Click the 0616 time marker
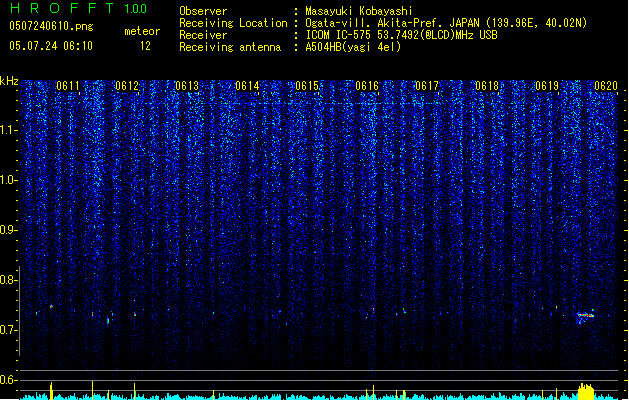 pos(367,86)
